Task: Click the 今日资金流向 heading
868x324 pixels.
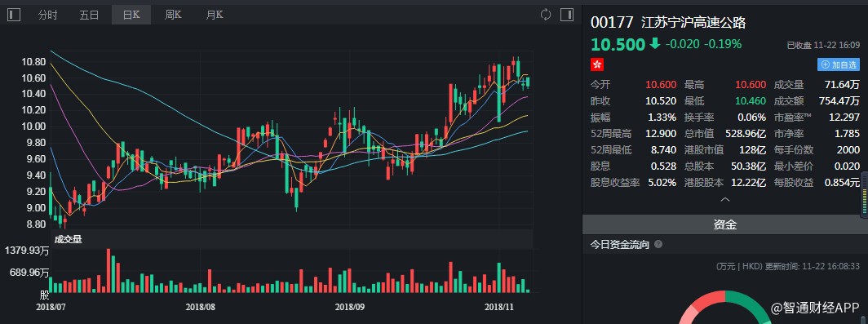Action: [619, 244]
